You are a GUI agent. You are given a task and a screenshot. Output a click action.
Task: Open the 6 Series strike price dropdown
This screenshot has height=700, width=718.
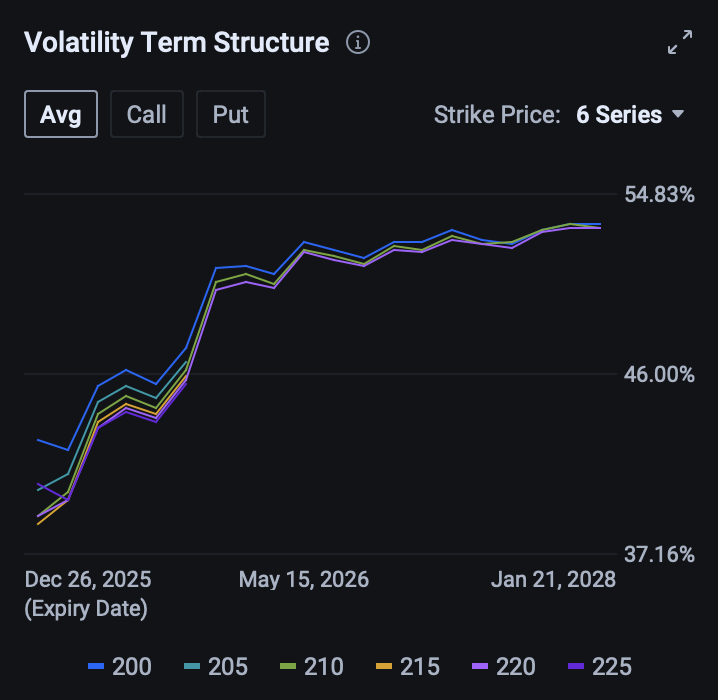[x=619, y=115]
